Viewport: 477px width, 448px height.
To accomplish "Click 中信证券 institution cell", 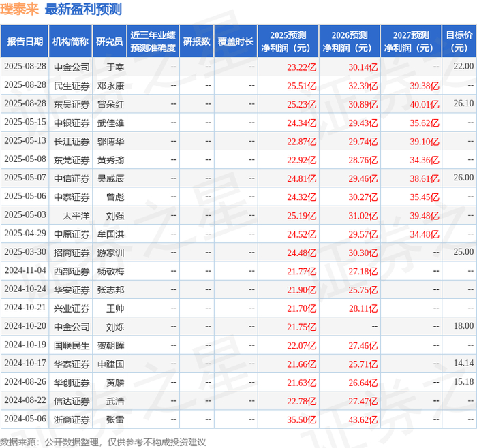I will click(x=72, y=178).
